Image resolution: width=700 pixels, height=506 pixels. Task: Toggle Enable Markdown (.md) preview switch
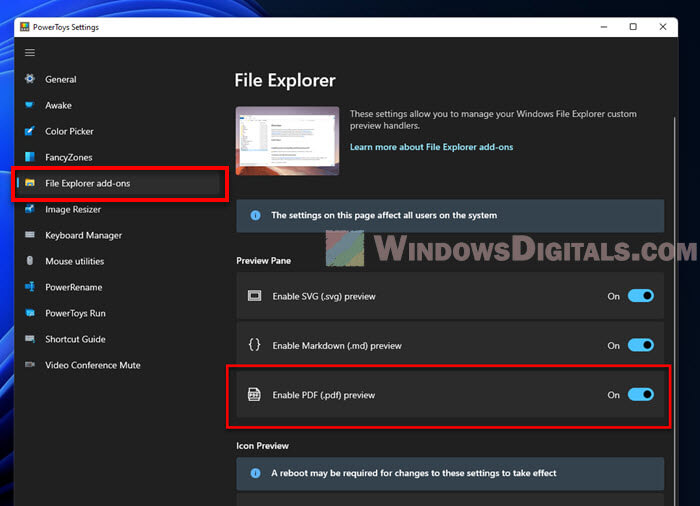point(641,345)
